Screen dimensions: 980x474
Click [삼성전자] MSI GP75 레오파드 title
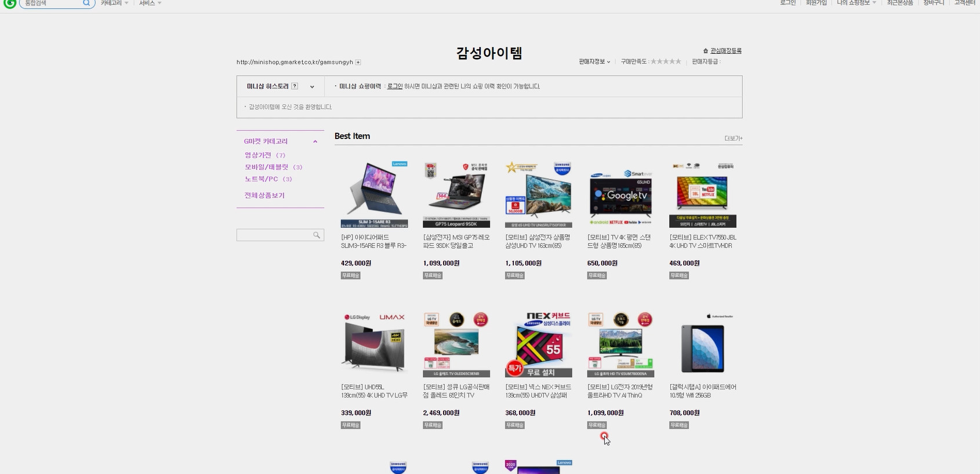[456, 242]
